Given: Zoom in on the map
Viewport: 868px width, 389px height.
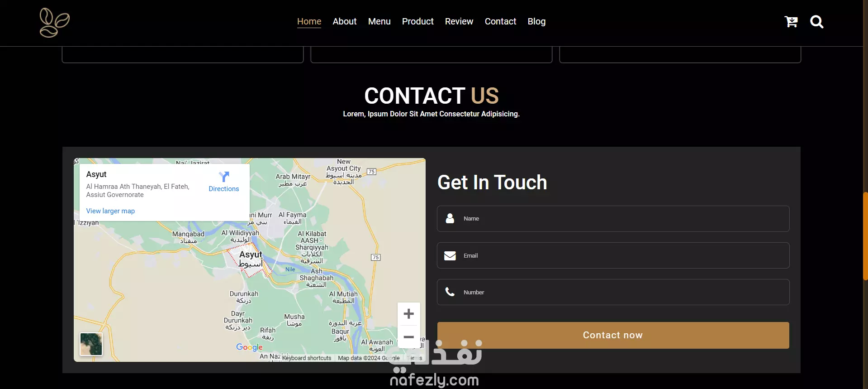Looking at the screenshot, I should [x=409, y=314].
